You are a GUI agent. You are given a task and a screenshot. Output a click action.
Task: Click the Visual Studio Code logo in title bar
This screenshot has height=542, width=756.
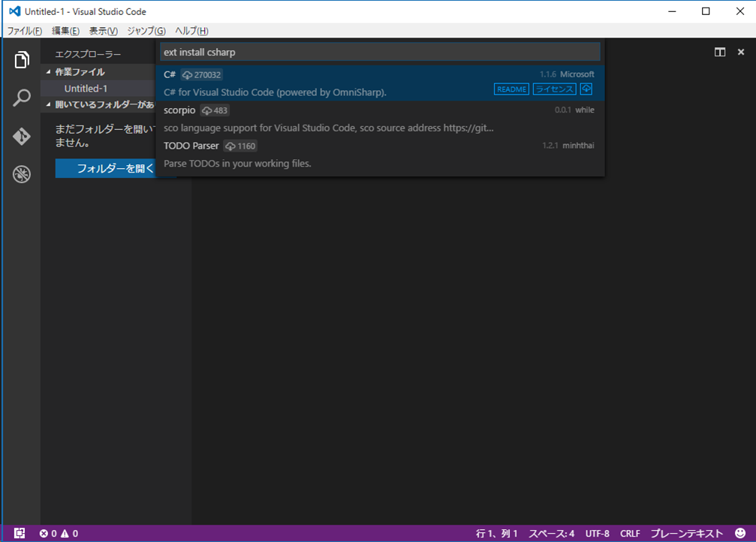(15, 11)
